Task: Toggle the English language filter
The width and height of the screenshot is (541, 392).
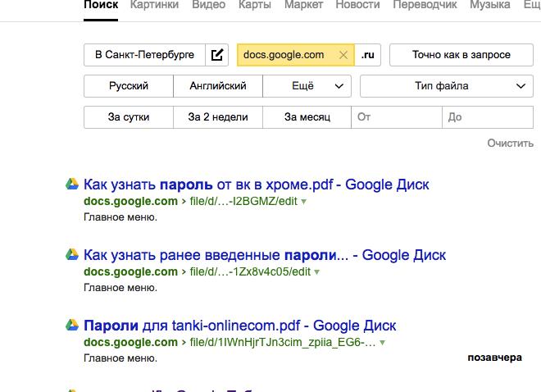Action: point(217,86)
